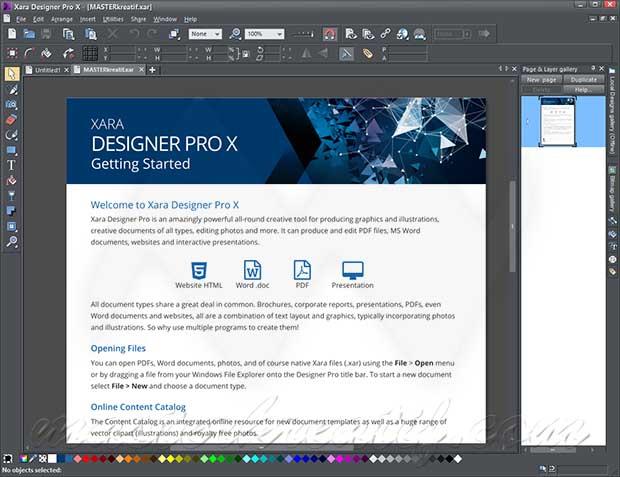
Task: Select the Transparency wine-glass tool
Action: [11, 196]
